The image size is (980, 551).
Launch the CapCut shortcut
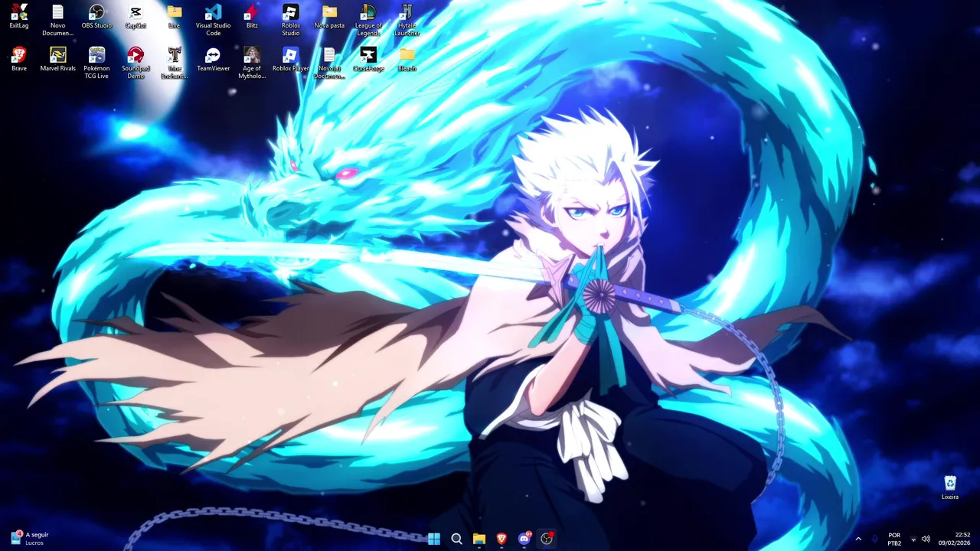[x=136, y=17]
